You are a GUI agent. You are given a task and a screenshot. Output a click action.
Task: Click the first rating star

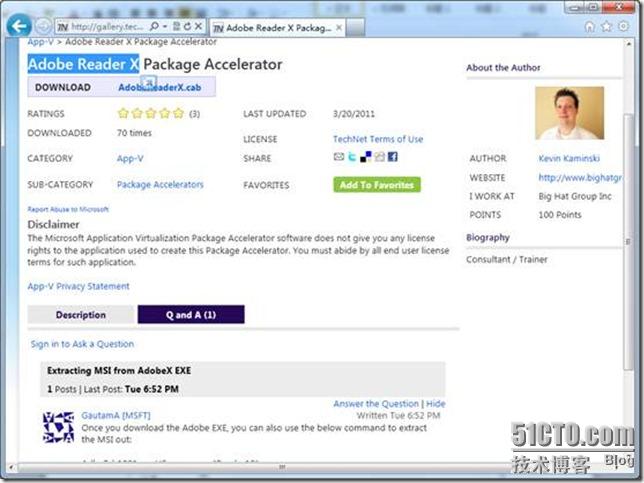tap(123, 113)
